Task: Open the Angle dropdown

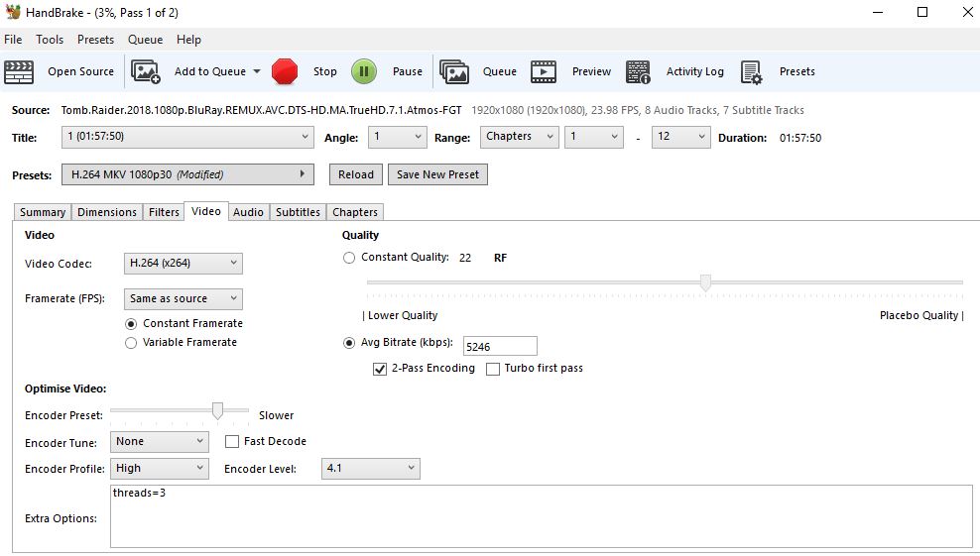Action: [x=397, y=137]
